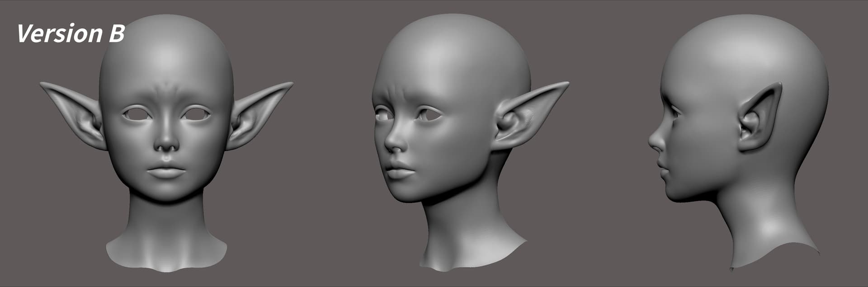This screenshot has width=868, height=287.
Task: Select the three-quarter view head's cranium
Action: pyautogui.click(x=452, y=50)
